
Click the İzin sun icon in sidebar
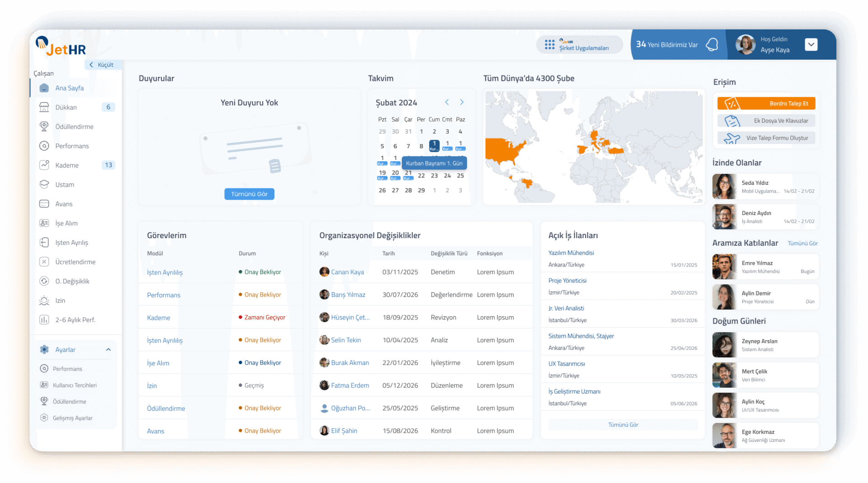[44, 300]
